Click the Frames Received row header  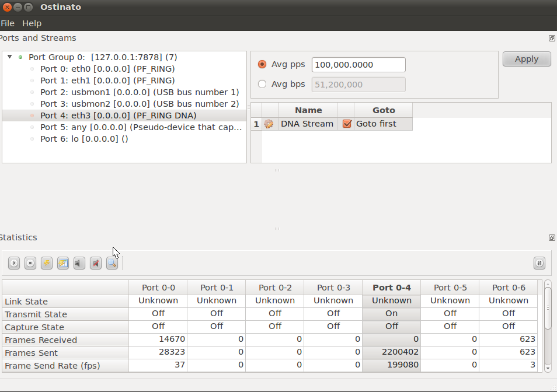pos(65,340)
